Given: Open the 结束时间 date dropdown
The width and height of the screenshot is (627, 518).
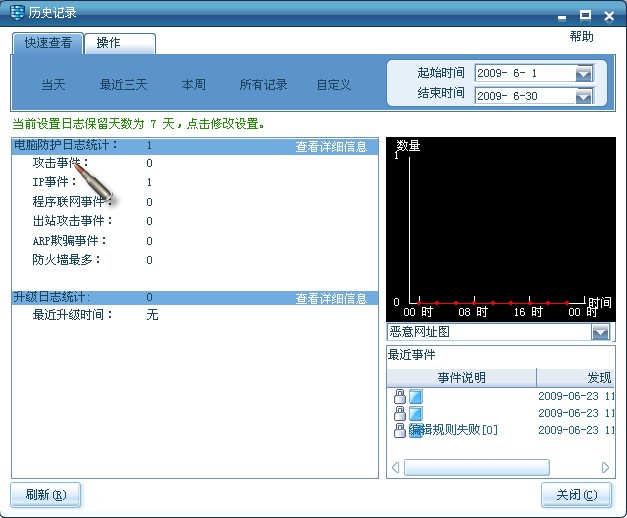Looking at the screenshot, I should click(584, 96).
